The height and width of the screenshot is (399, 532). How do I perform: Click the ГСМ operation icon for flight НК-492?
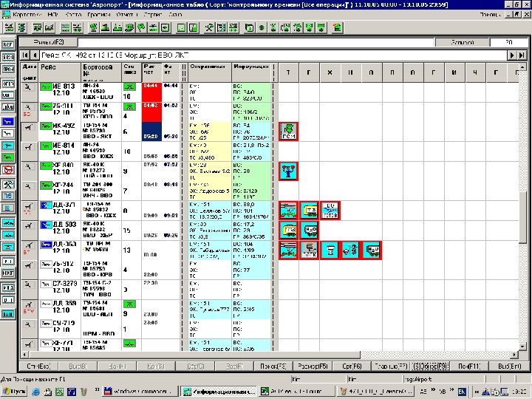pyautogui.click(x=288, y=132)
